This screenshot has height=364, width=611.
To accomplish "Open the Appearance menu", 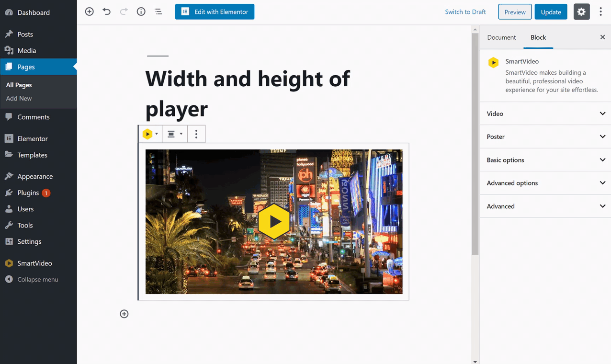I will 38,177.
